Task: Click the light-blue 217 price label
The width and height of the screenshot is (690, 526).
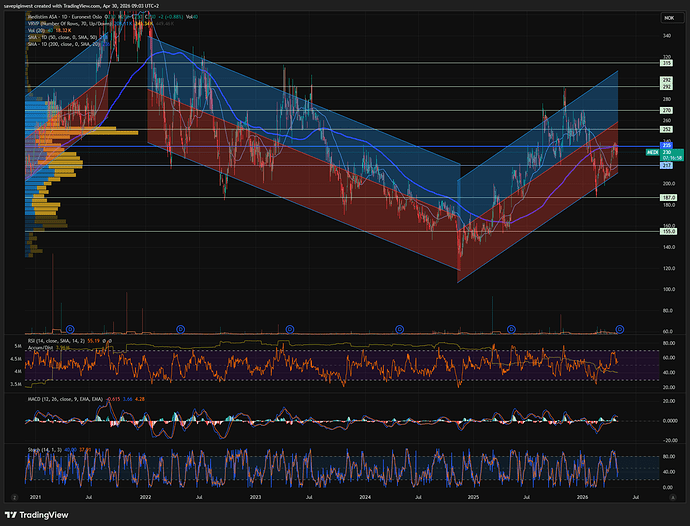Action: 667,166
